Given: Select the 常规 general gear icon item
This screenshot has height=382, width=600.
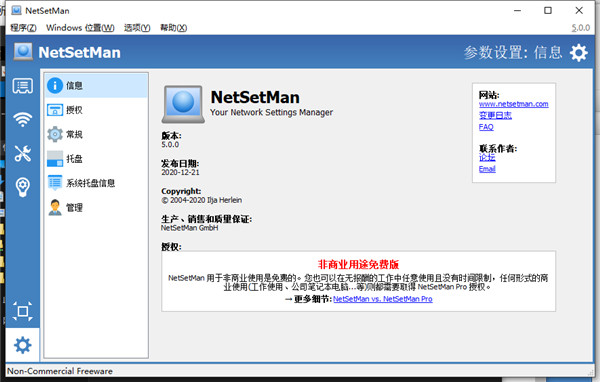Looking at the screenshot, I should (x=55, y=134).
